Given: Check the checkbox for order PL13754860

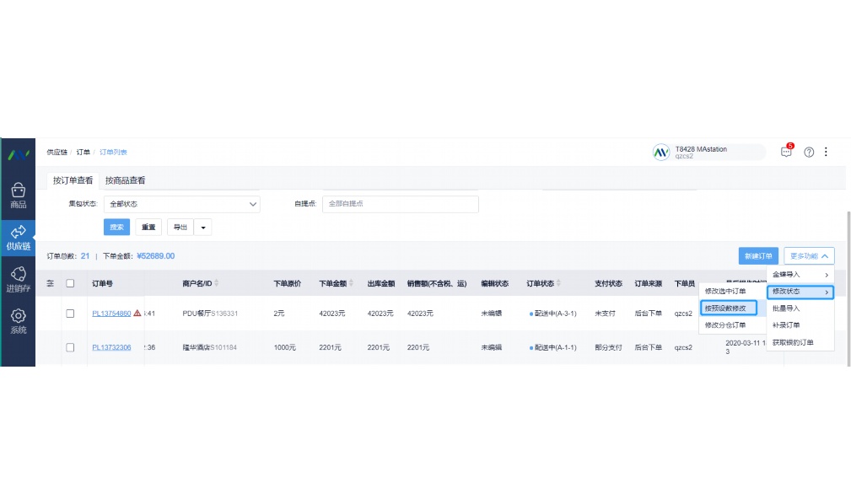Looking at the screenshot, I should pos(71,313).
